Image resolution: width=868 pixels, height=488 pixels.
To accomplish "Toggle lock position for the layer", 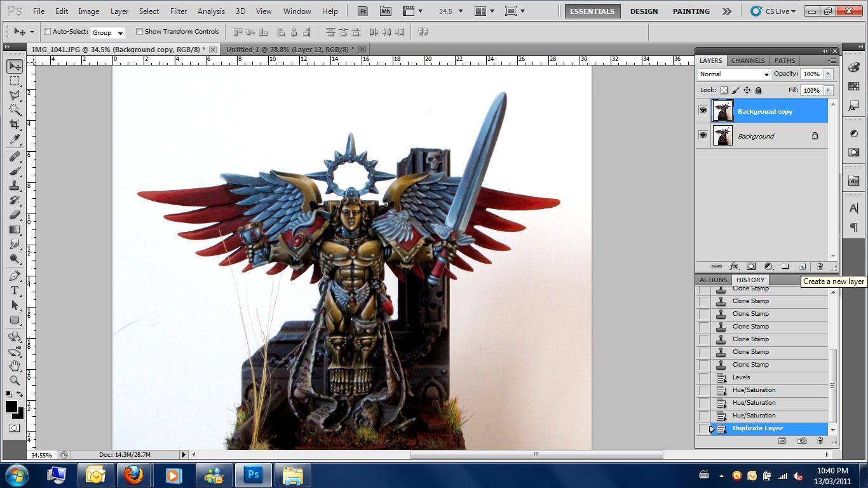I will [747, 90].
